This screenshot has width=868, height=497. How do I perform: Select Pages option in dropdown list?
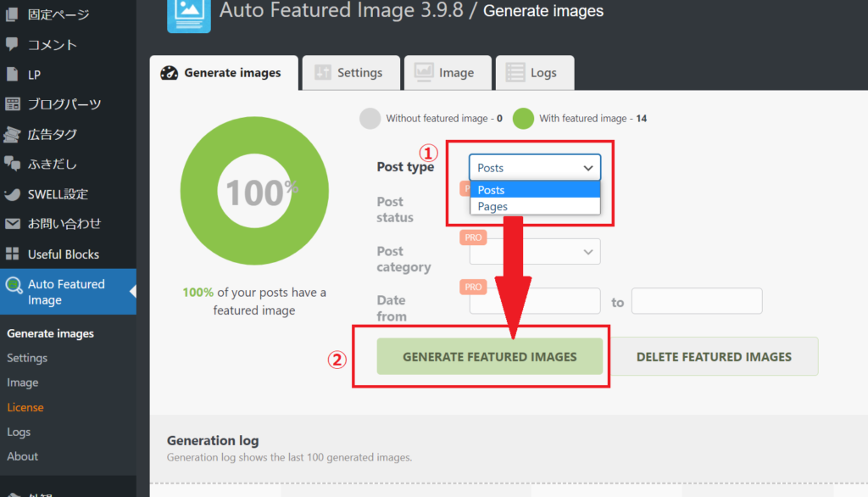(x=535, y=207)
